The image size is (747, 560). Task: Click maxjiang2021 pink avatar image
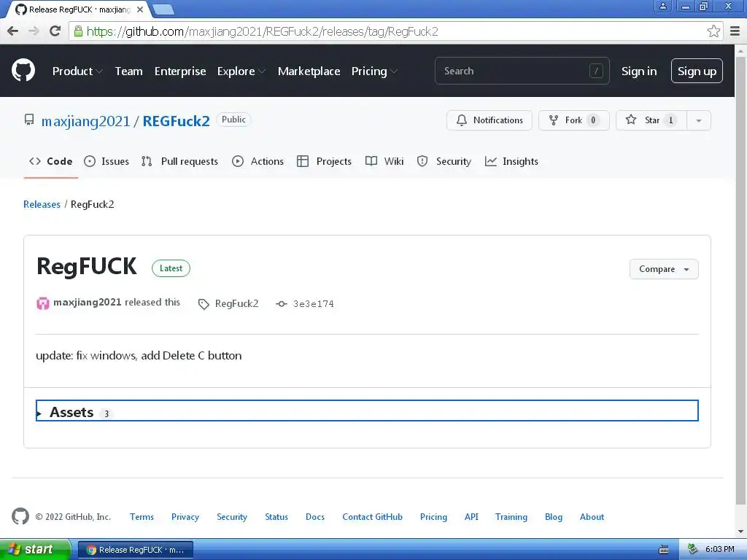coord(43,303)
